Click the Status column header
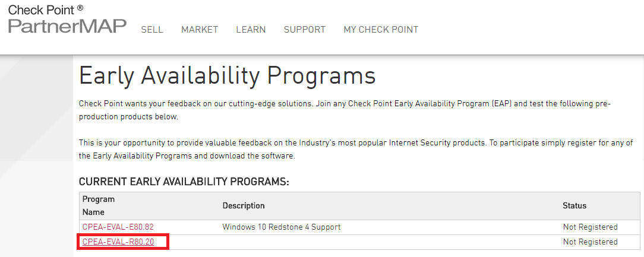Image resolution: width=644 pixels, height=257 pixels. point(574,205)
